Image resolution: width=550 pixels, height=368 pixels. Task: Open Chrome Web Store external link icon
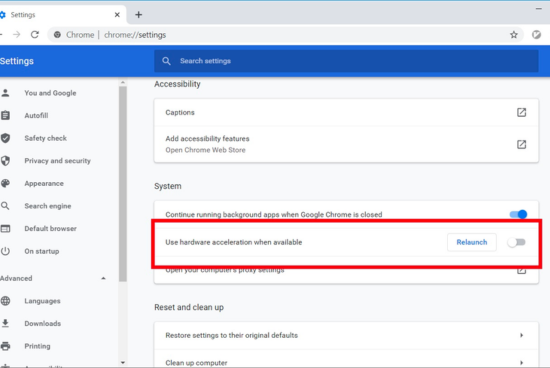click(521, 144)
